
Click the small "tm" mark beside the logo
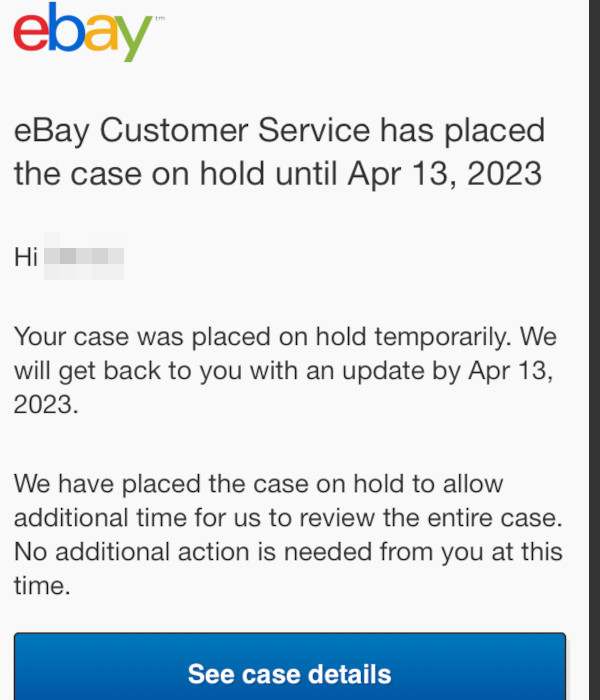click(160, 19)
